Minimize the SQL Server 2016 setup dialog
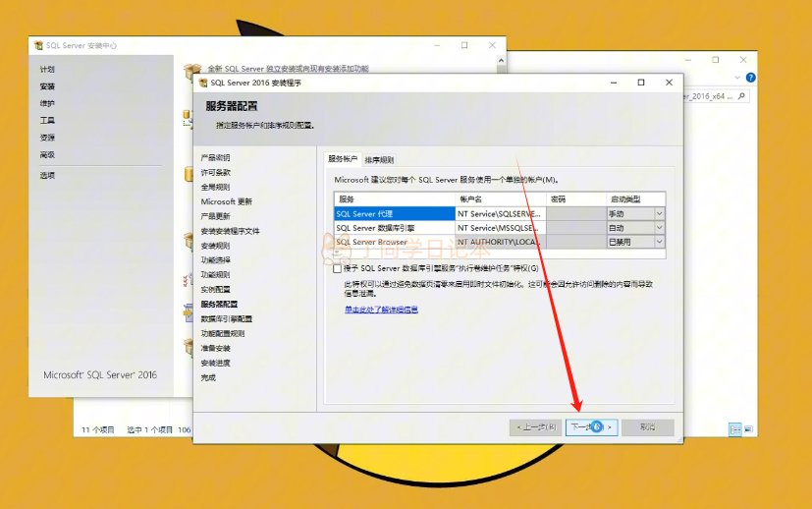 [614, 83]
